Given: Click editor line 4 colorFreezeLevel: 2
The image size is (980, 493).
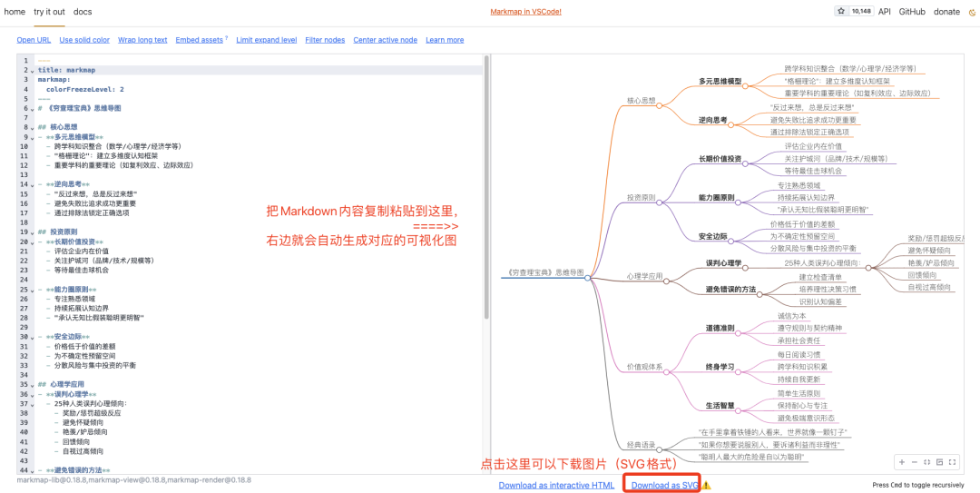Looking at the screenshot, I should (84, 90).
